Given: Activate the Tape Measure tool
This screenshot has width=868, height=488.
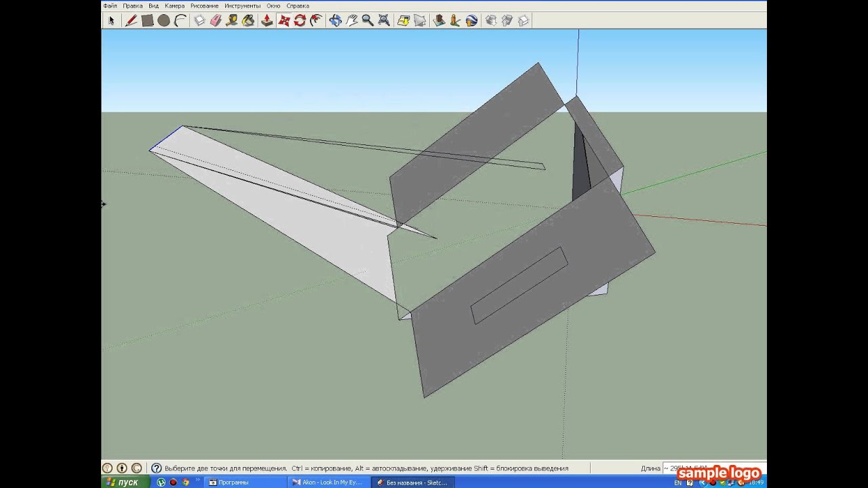Looking at the screenshot, I should pyautogui.click(x=232, y=20).
